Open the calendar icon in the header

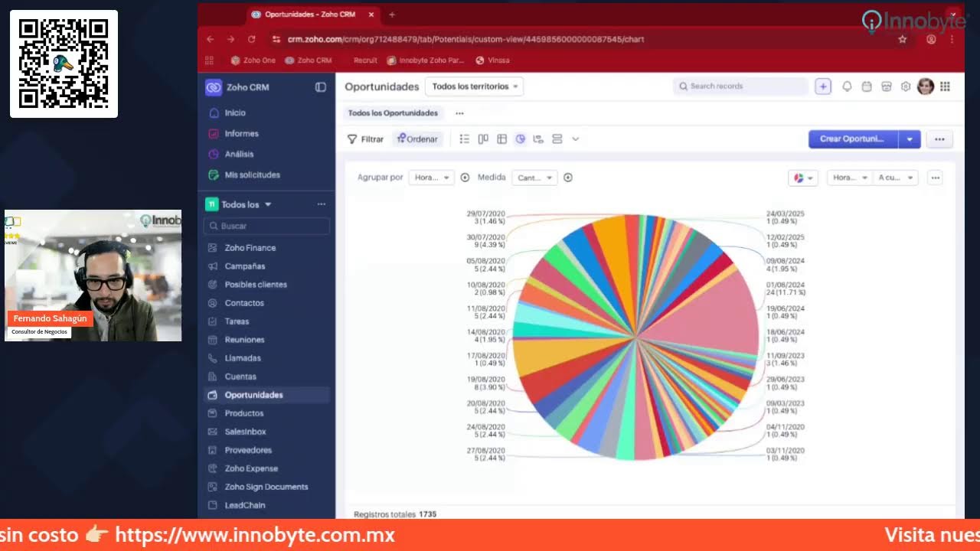point(867,86)
